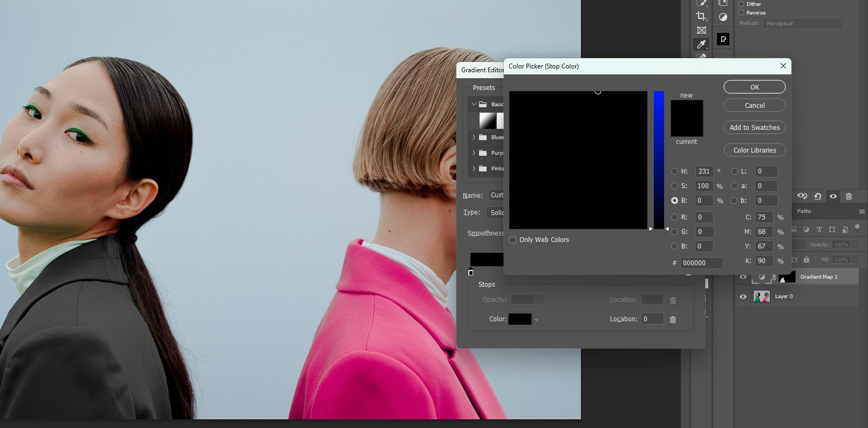This screenshot has height=428, width=868.
Task: Click the H hue value field
Action: (x=705, y=171)
